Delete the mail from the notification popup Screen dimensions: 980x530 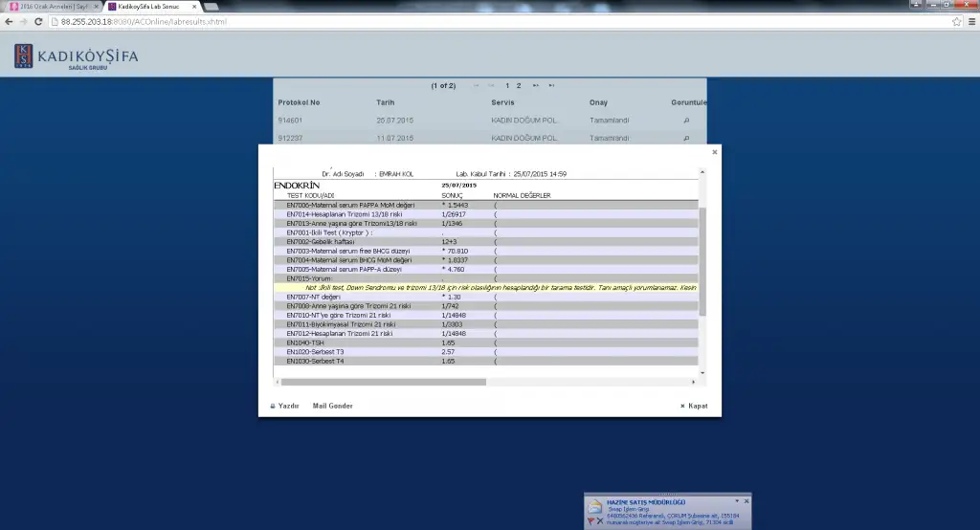point(600,521)
